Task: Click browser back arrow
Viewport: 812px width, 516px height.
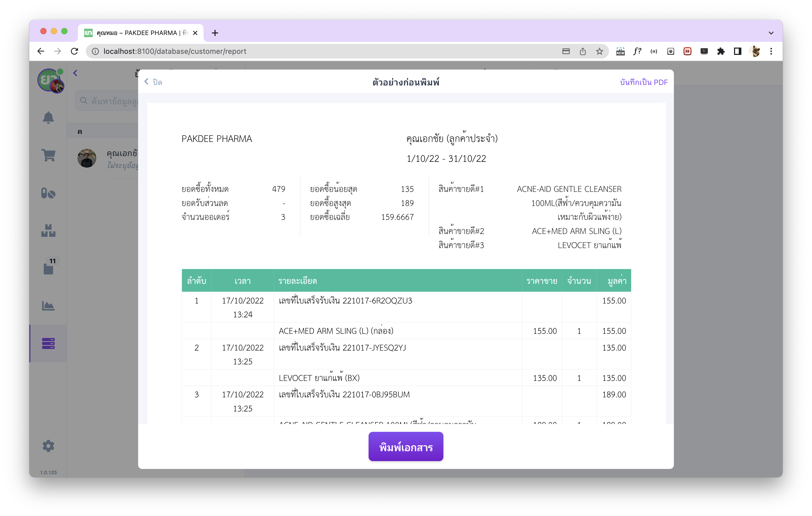Action: [41, 51]
